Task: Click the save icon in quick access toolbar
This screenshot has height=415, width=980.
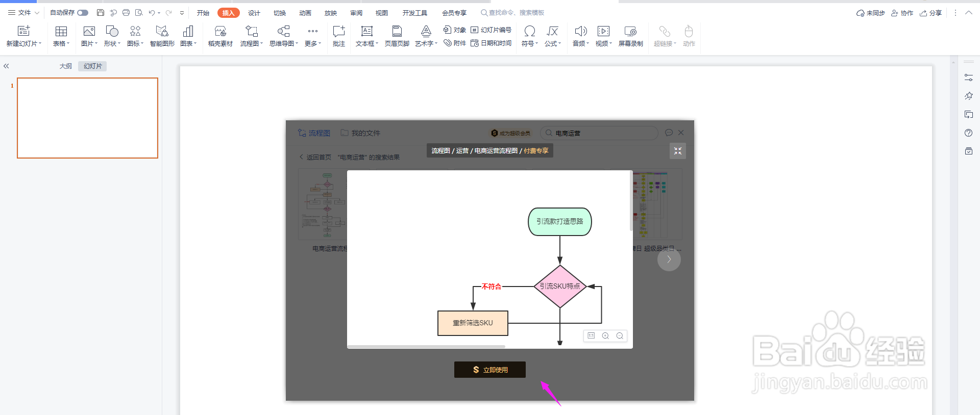Action: pos(101,13)
